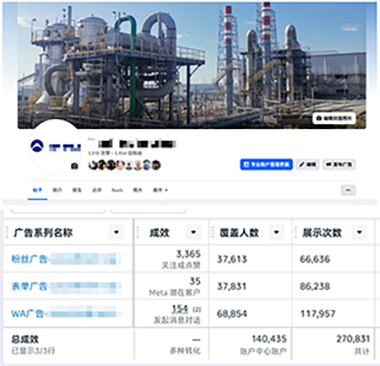
Task: Open the 广告系列名称 column dropdown
Action: (x=117, y=232)
